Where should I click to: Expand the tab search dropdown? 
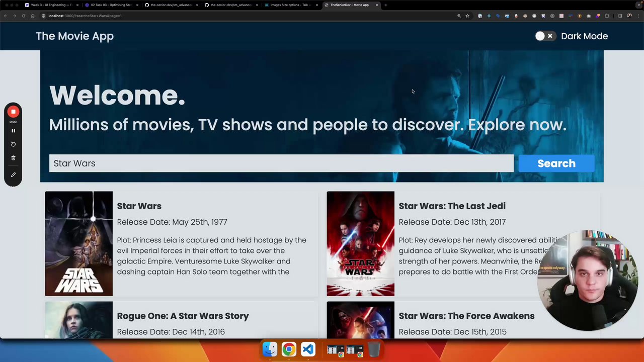pyautogui.click(x=638, y=5)
